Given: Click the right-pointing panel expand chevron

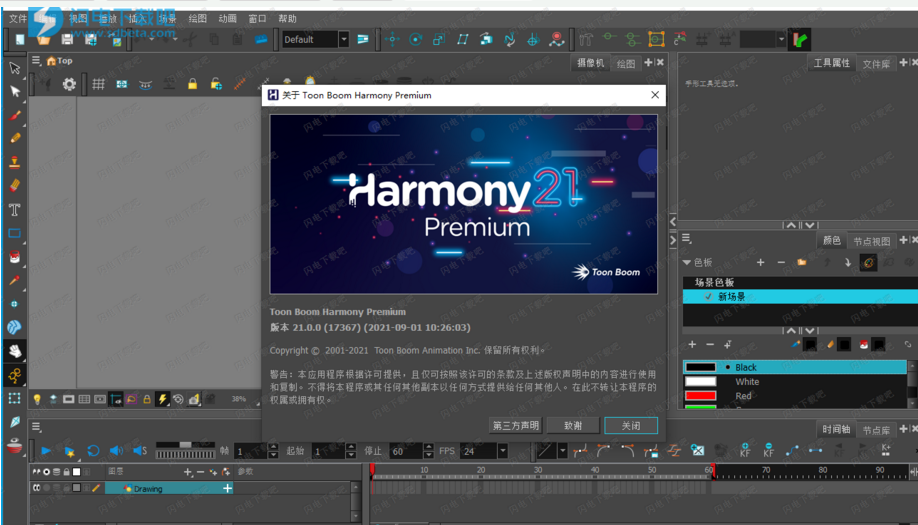Looking at the screenshot, I should coord(673,241).
